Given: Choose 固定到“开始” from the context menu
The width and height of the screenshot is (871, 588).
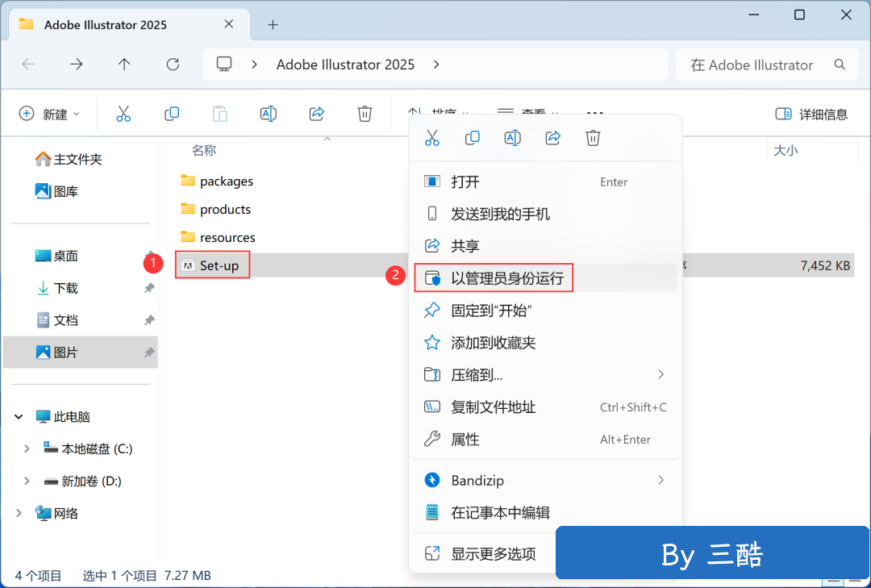Looking at the screenshot, I should point(545,310).
